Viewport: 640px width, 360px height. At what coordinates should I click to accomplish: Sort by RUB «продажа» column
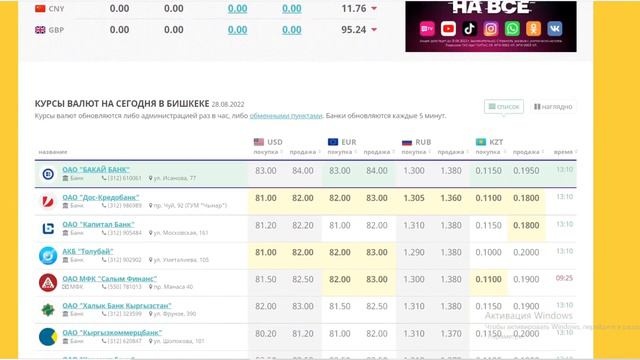453,152
